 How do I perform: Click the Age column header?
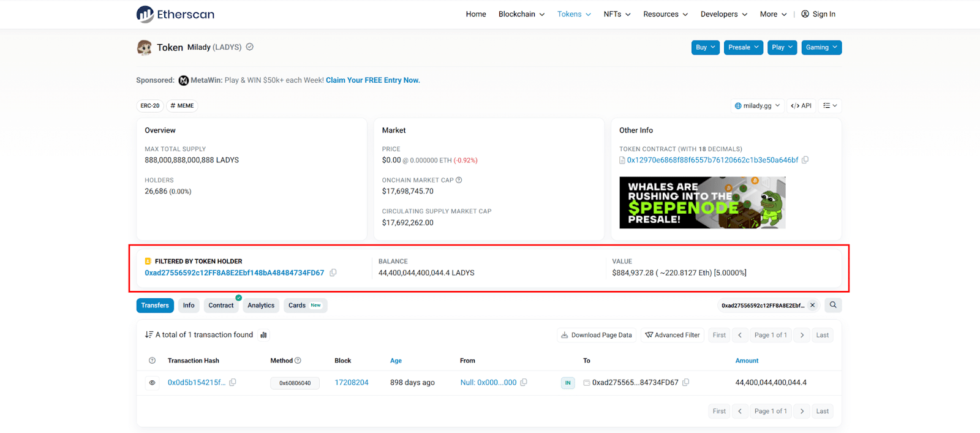click(x=396, y=361)
